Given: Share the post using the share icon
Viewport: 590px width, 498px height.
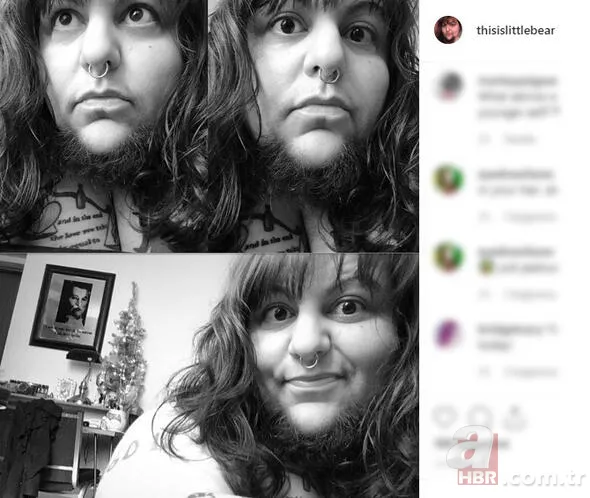Looking at the screenshot, I should 514,416.
